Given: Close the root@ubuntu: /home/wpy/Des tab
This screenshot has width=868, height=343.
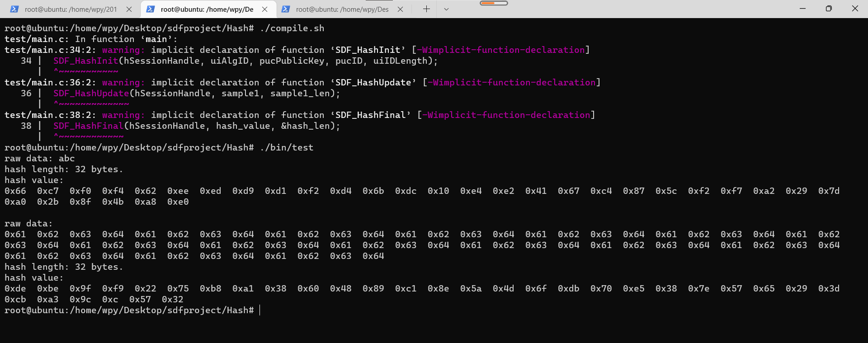Looking at the screenshot, I should point(401,9).
